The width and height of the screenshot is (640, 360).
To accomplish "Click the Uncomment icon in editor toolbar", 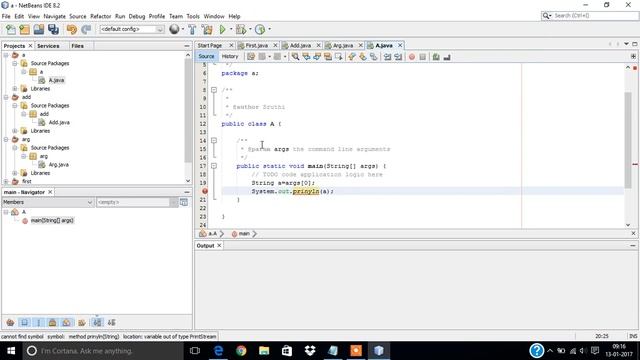I will click(447, 57).
